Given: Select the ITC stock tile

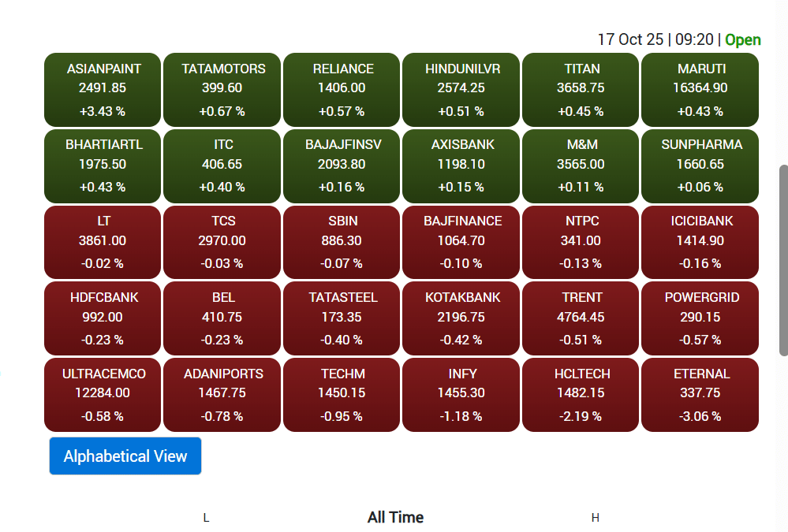Looking at the screenshot, I should [x=222, y=166].
